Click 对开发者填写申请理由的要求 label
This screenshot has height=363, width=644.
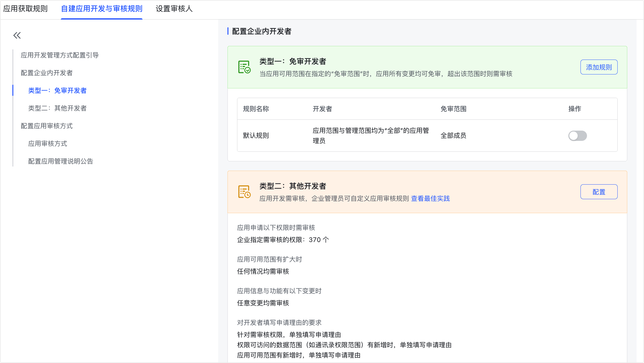click(x=279, y=323)
